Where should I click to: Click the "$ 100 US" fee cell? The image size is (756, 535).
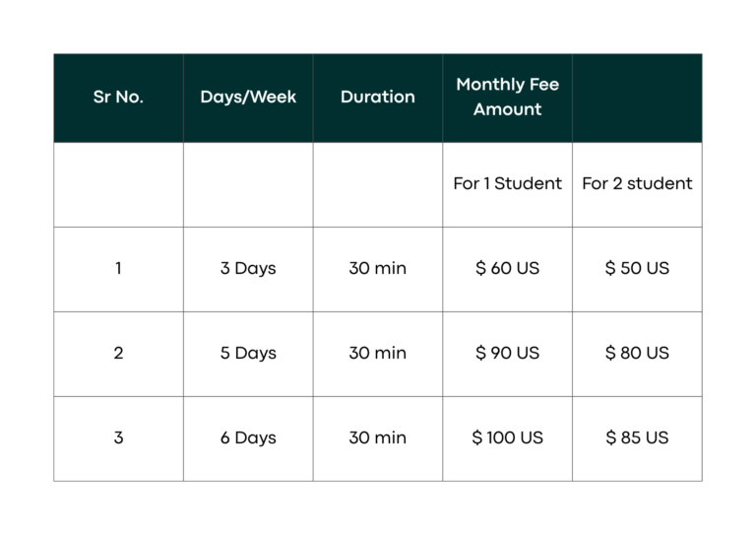(507, 437)
